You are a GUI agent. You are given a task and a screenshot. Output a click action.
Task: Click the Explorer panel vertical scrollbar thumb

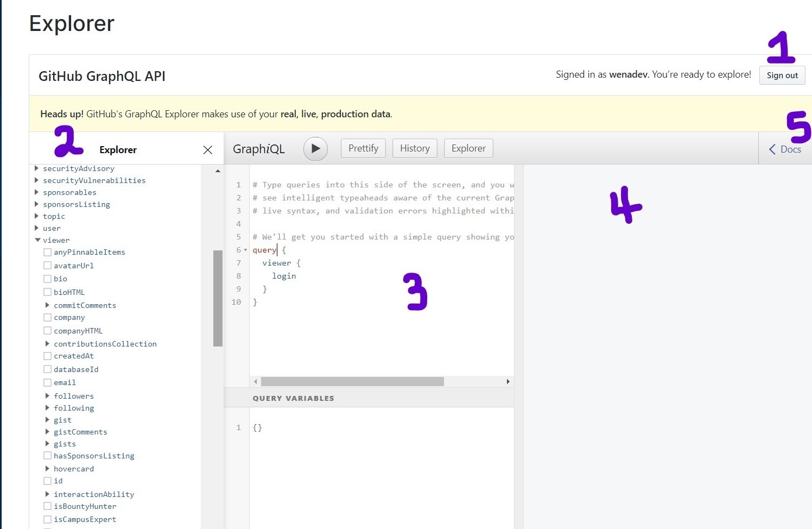point(218,298)
